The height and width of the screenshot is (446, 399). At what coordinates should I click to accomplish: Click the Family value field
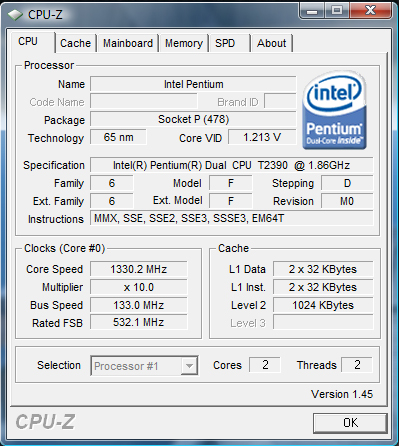[x=112, y=183]
